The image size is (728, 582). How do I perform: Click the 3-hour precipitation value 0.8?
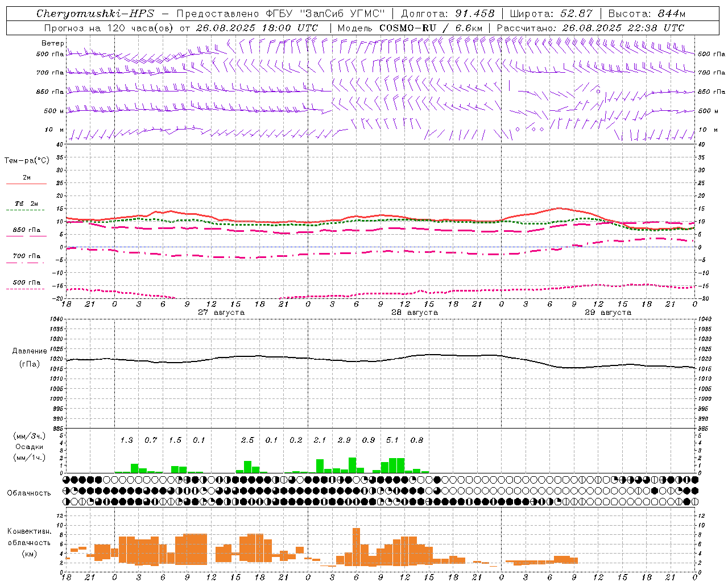coord(417,440)
